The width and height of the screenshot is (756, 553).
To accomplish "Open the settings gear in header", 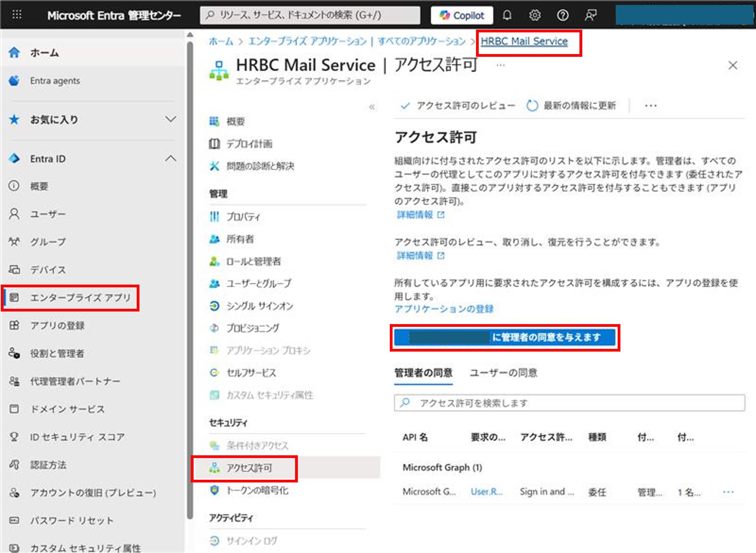I will (x=535, y=15).
